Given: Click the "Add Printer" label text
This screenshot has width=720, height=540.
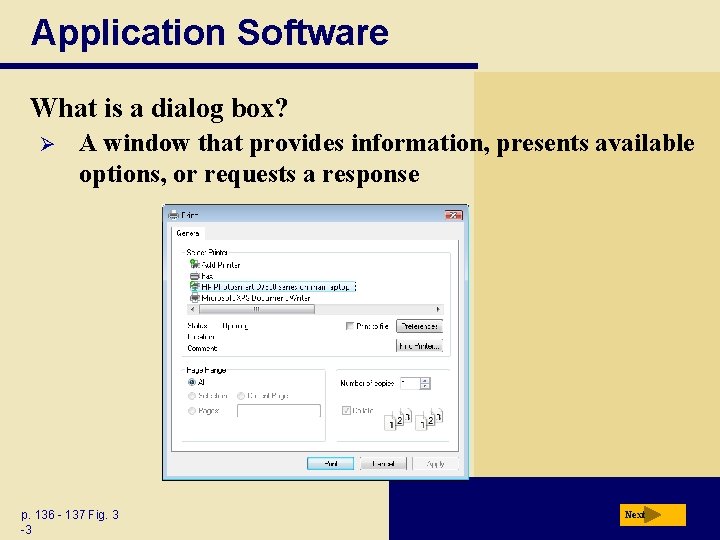Looking at the screenshot, I should pos(221,265).
